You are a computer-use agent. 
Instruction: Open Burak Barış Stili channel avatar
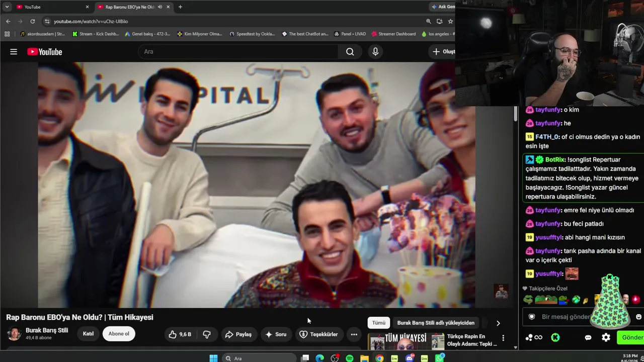[x=14, y=333]
